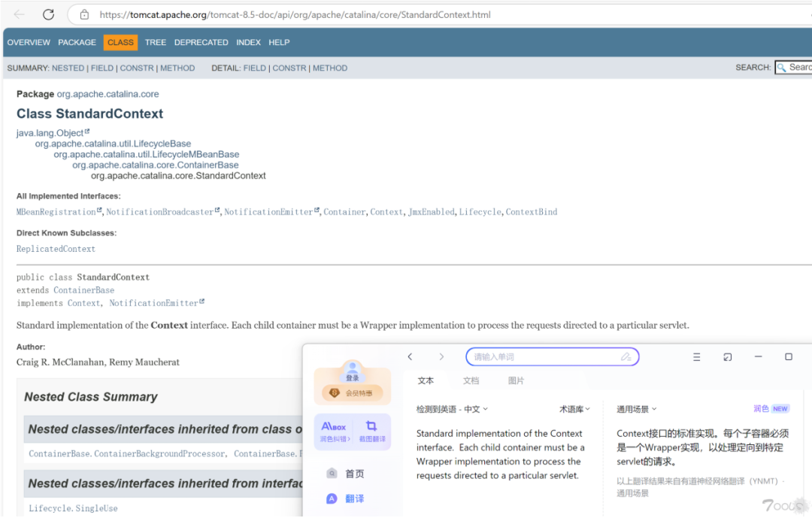Open the external link icon after java.lang.Object

(87, 132)
